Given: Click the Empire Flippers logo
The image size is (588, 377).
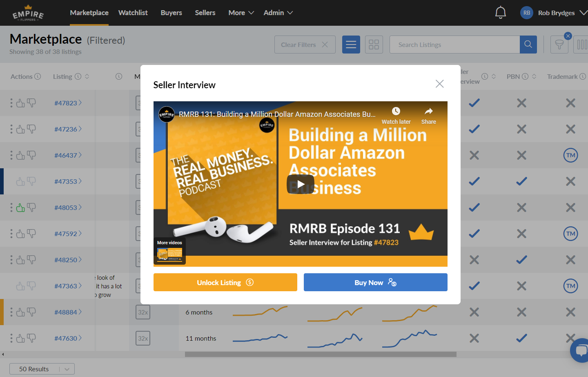Looking at the screenshot, I should point(28,13).
